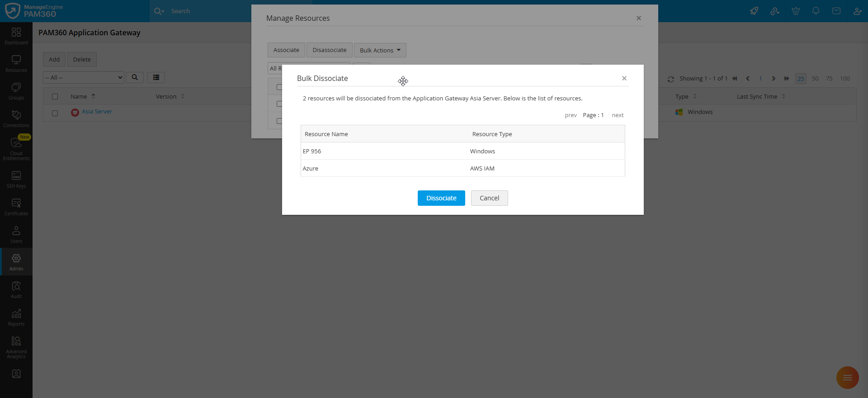The height and width of the screenshot is (398, 868).
Task: Click the AWS IAM resource type cell
Action: [482, 168]
